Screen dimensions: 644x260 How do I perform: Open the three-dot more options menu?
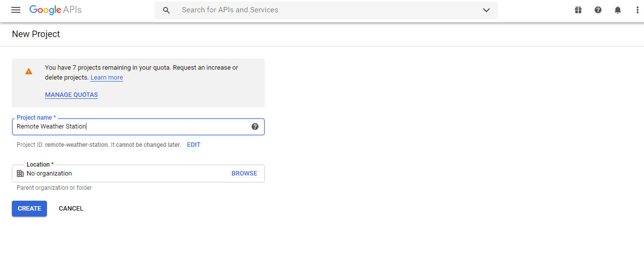tap(637, 10)
